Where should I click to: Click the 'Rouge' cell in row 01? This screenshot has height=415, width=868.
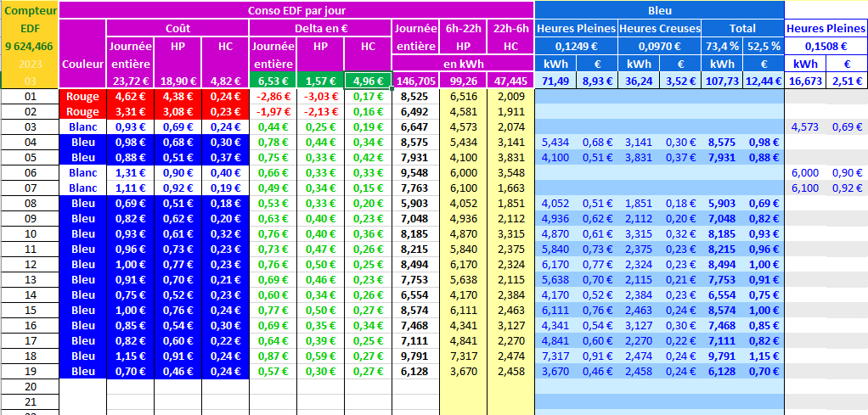coord(83,98)
